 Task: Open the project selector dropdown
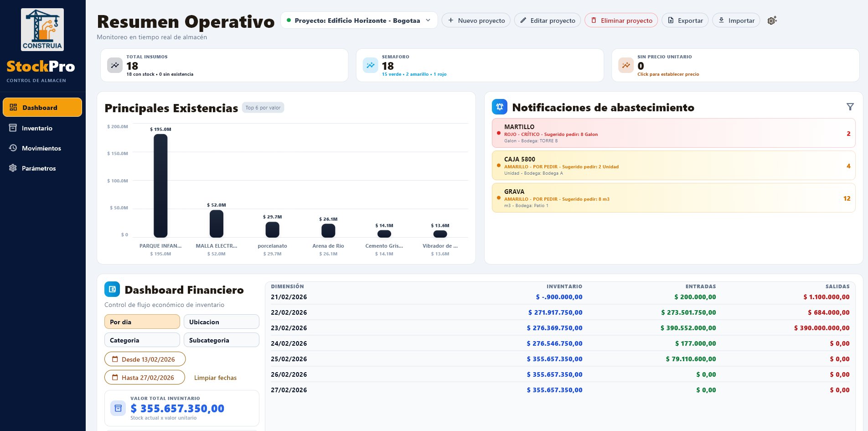359,20
